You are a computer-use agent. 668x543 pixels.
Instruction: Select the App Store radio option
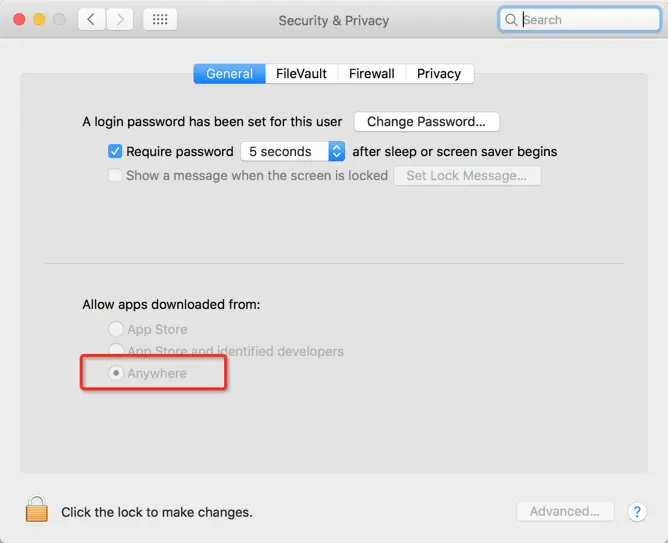pos(116,329)
